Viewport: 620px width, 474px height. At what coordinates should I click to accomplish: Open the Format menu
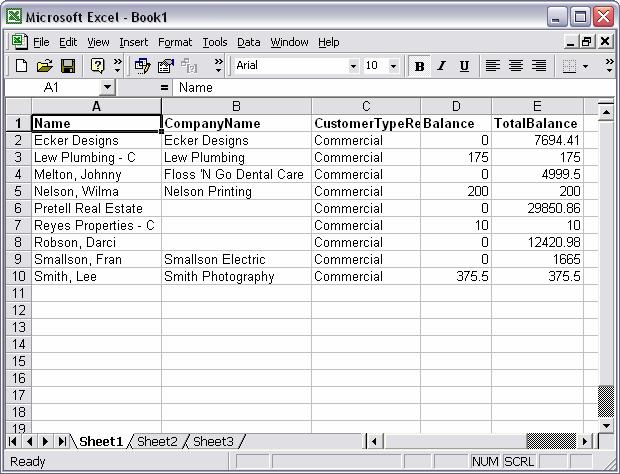[175, 42]
